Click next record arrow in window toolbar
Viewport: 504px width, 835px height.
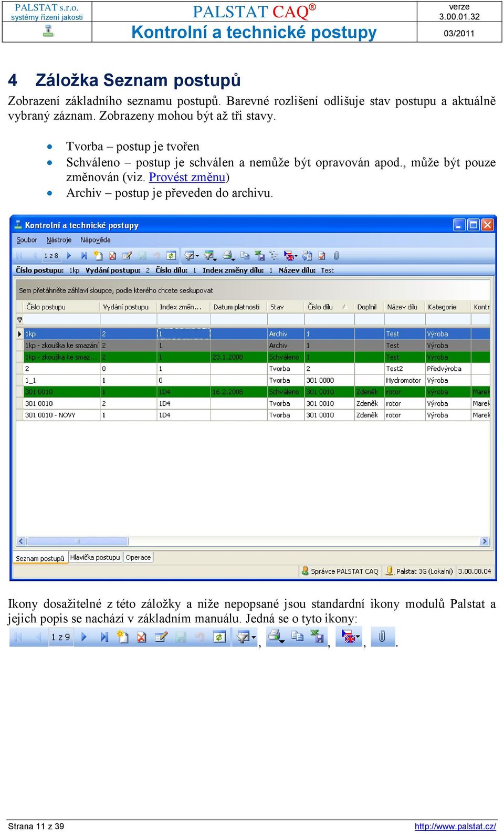coord(69,256)
